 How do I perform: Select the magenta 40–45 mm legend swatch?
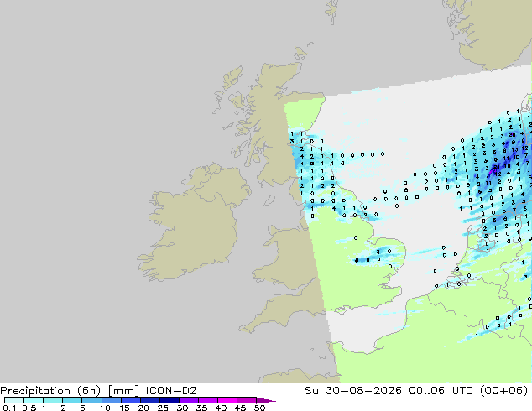[227, 400]
